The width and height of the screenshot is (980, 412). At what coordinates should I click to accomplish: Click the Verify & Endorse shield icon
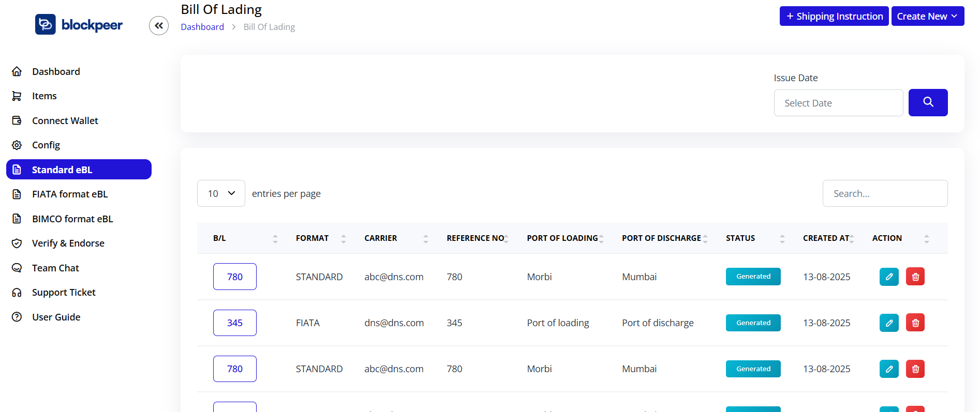pos(17,243)
